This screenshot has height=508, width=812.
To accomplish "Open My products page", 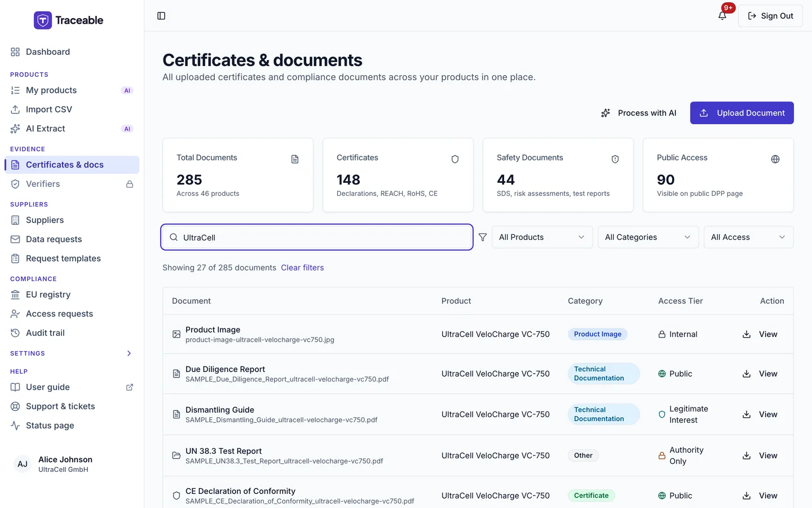I will click(x=72, y=90).
